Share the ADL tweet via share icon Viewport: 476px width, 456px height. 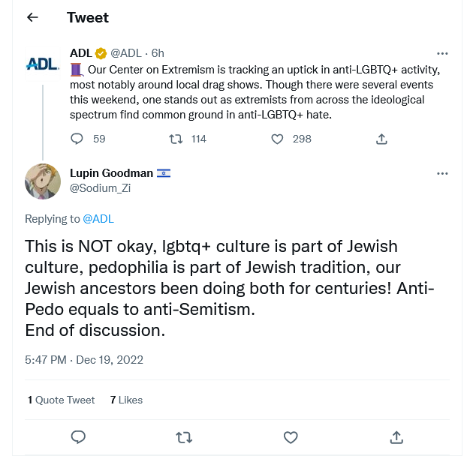tap(381, 139)
